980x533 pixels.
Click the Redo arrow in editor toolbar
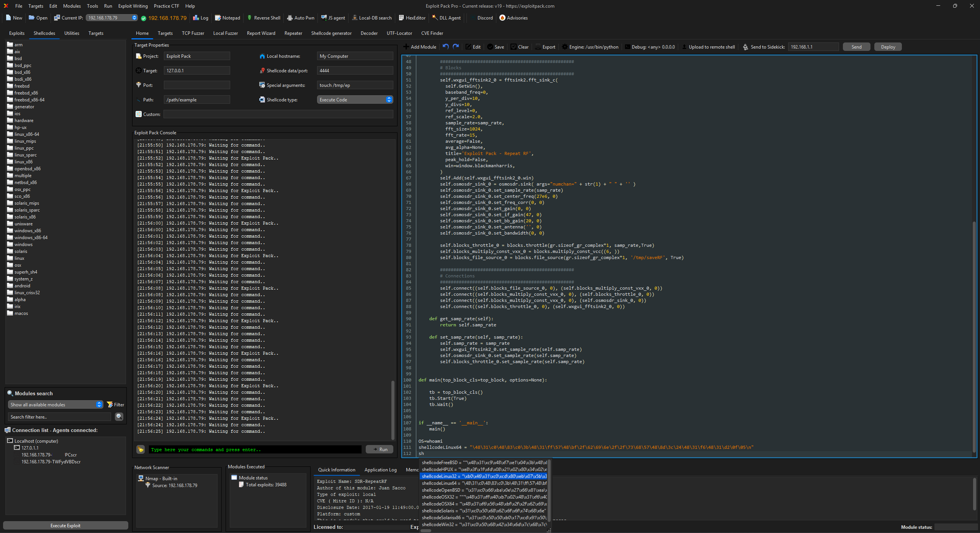[x=456, y=47]
